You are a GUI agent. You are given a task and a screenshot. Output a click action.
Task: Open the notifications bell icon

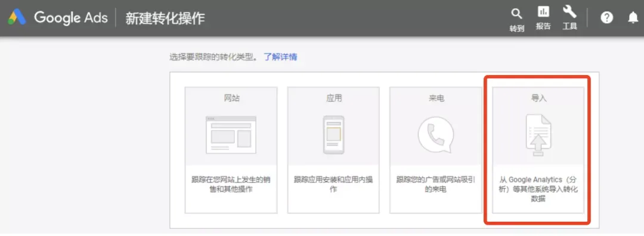pyautogui.click(x=633, y=18)
